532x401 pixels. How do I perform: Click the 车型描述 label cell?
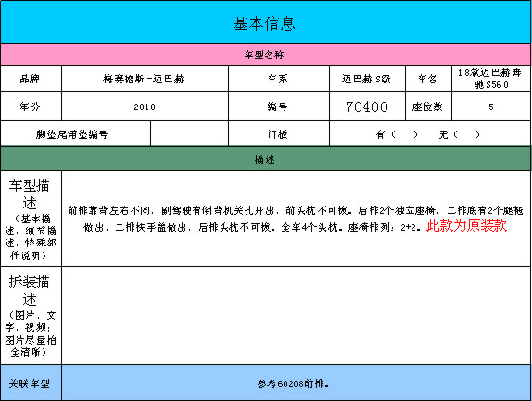[31, 219]
